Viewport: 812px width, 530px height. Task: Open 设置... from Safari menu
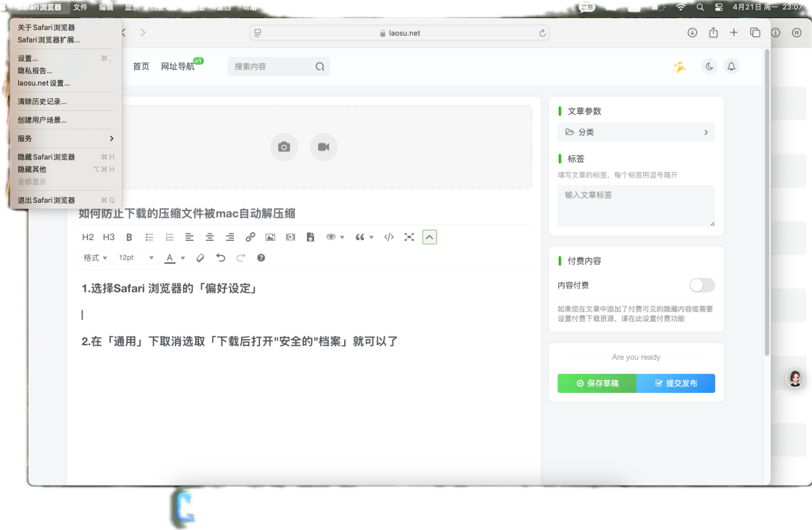(x=66, y=59)
